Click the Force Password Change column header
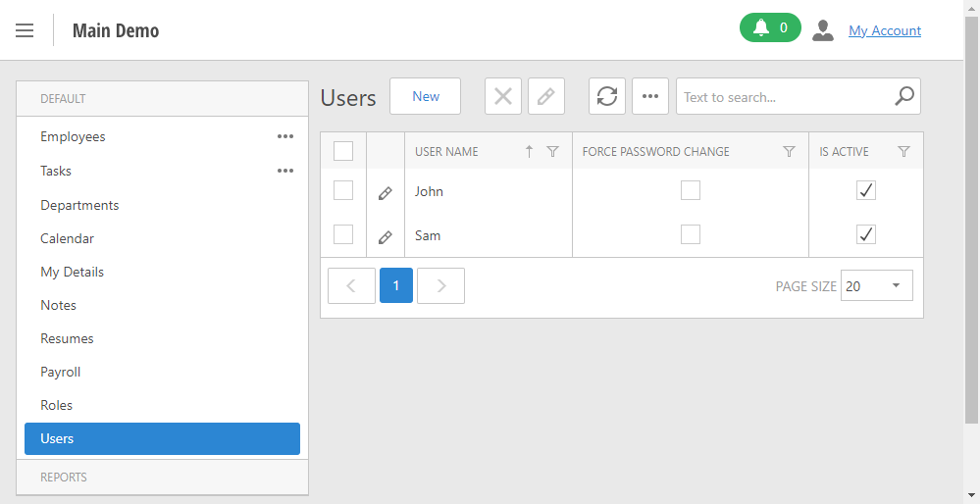 [655, 151]
